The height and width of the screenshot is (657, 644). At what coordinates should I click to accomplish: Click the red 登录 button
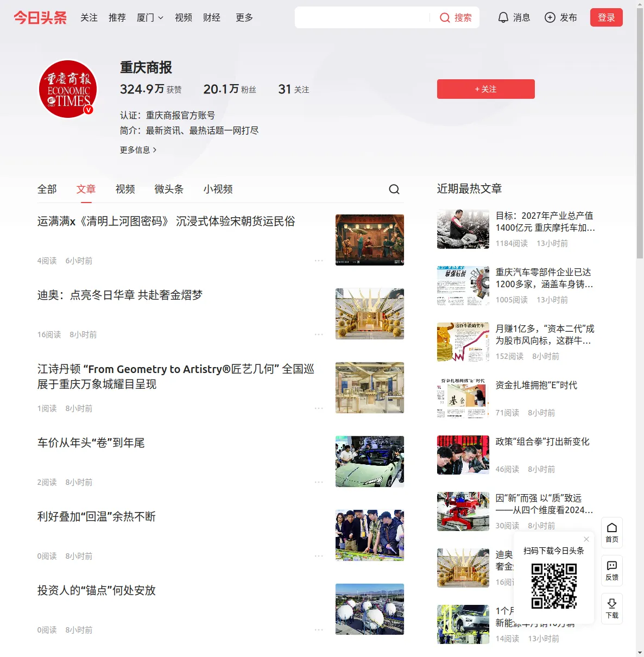(x=607, y=17)
